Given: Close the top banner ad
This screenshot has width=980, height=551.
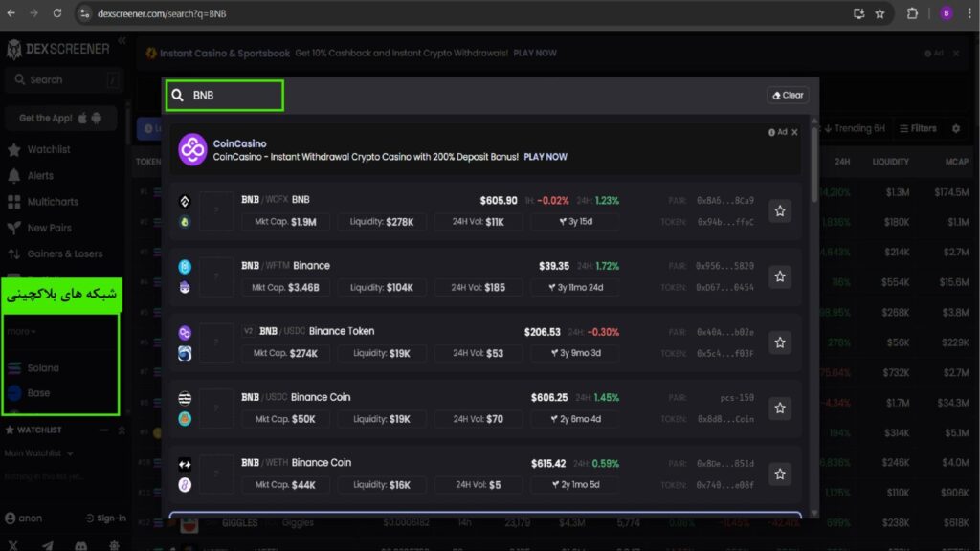Looking at the screenshot, I should point(956,54).
